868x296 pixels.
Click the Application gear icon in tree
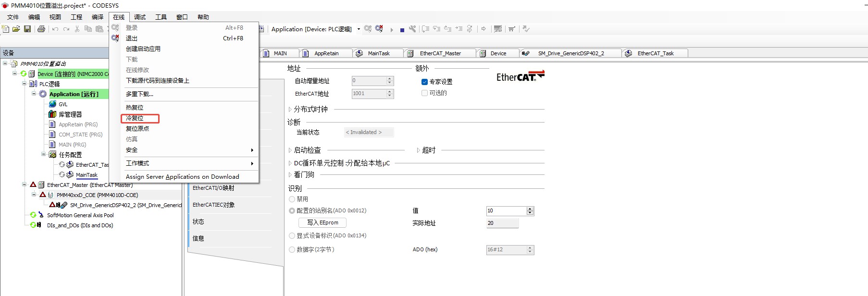pyautogui.click(x=43, y=94)
